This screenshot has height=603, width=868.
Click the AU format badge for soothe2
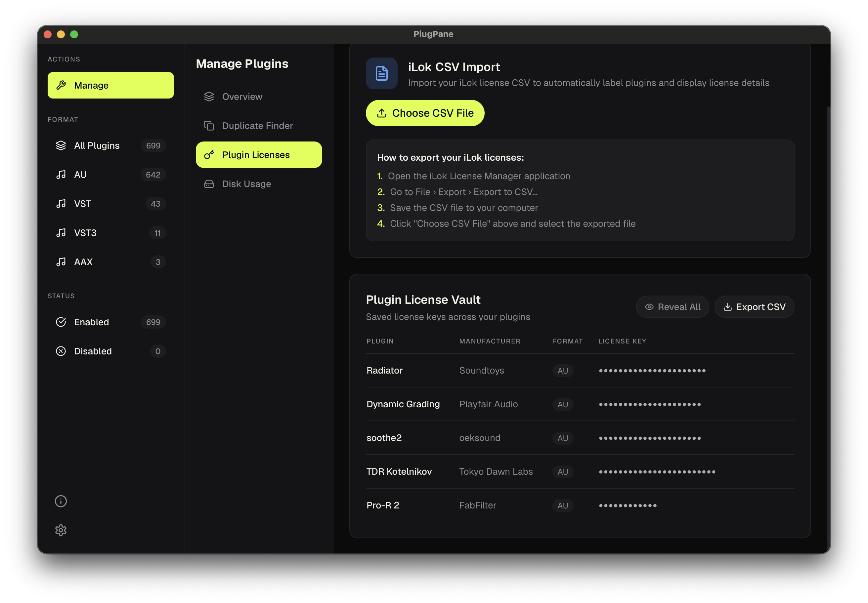(x=563, y=438)
